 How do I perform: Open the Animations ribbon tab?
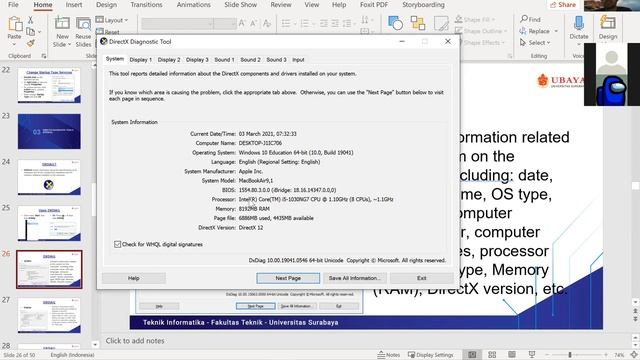click(x=193, y=5)
